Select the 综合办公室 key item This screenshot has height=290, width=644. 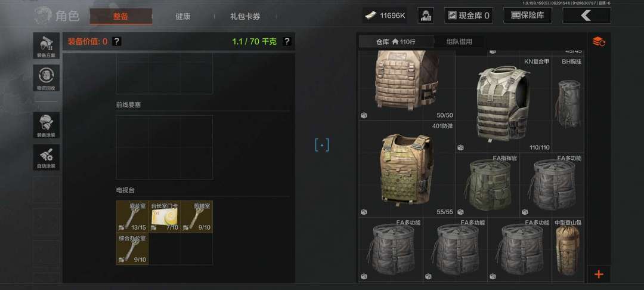(x=132, y=249)
